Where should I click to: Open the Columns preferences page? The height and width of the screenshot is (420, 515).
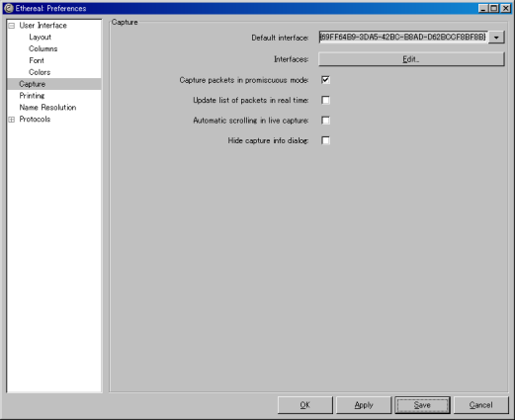point(43,48)
